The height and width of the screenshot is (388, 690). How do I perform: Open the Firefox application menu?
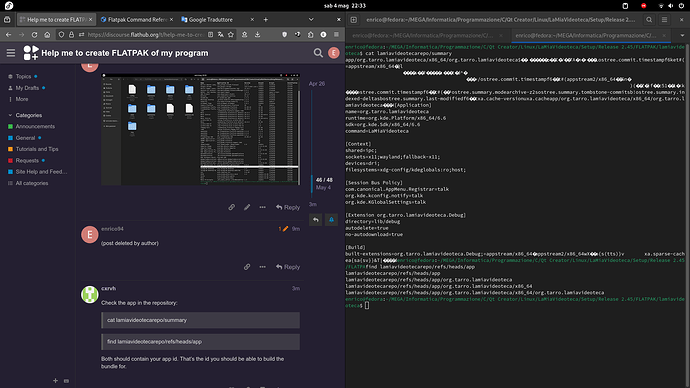336,34
